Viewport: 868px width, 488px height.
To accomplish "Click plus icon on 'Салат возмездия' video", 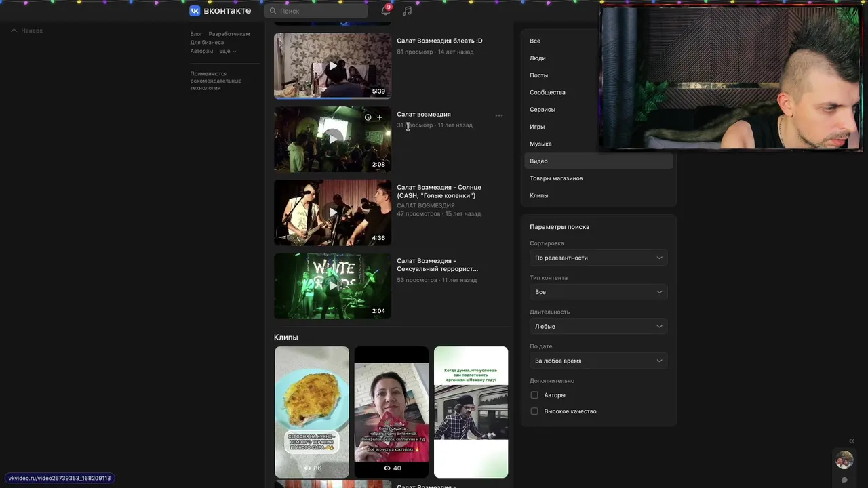I will coord(379,117).
